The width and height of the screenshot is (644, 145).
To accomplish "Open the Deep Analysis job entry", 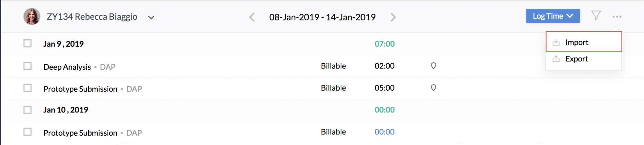I will click(x=67, y=67).
